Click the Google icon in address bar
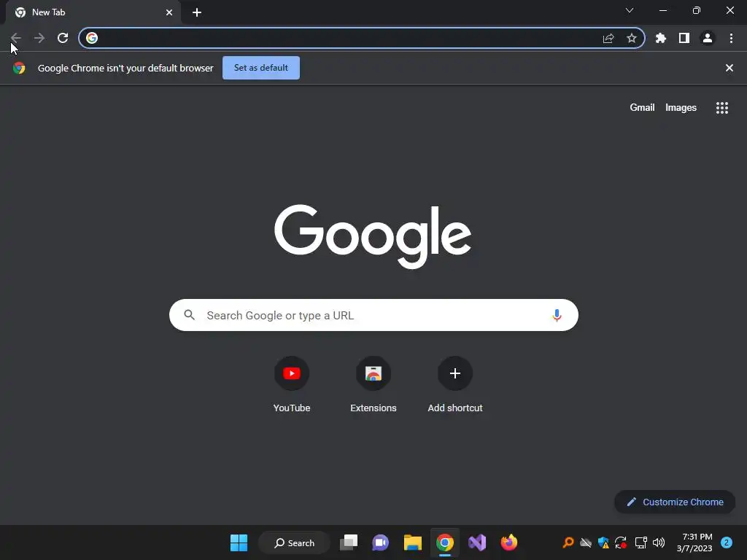Viewport: 747px width, 560px height. pos(92,38)
